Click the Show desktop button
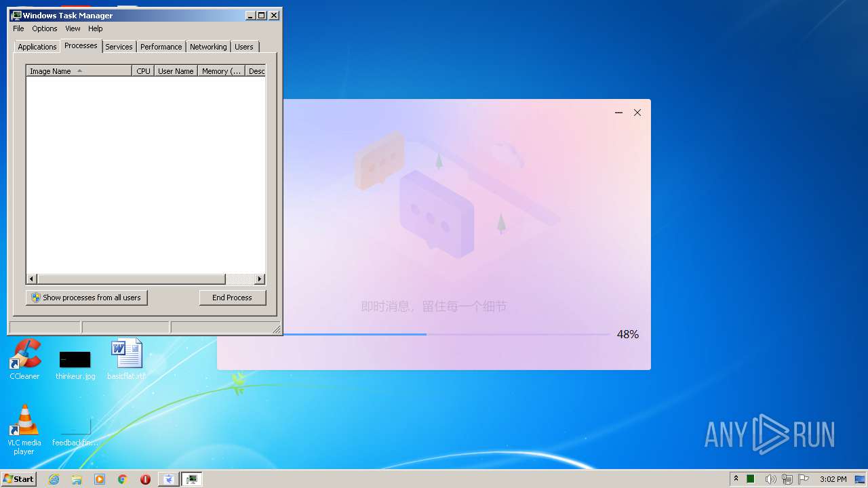Image resolution: width=868 pixels, height=488 pixels. (861, 479)
